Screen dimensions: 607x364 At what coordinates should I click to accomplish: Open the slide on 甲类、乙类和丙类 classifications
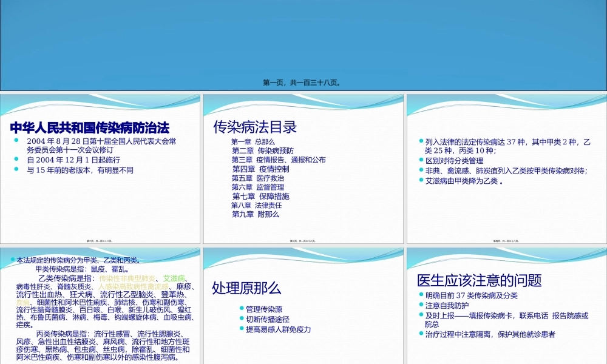click(100, 303)
